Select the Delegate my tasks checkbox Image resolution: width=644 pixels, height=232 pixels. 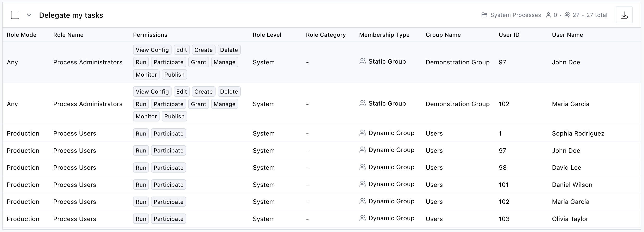[15, 15]
